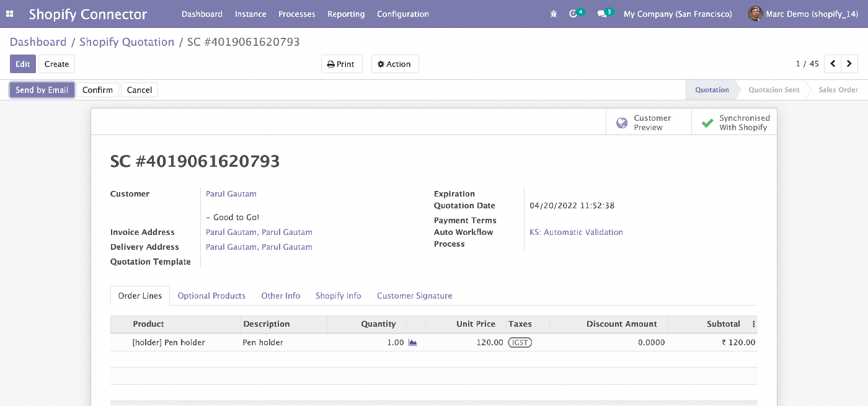Switch to the Other Info tab

coord(281,296)
